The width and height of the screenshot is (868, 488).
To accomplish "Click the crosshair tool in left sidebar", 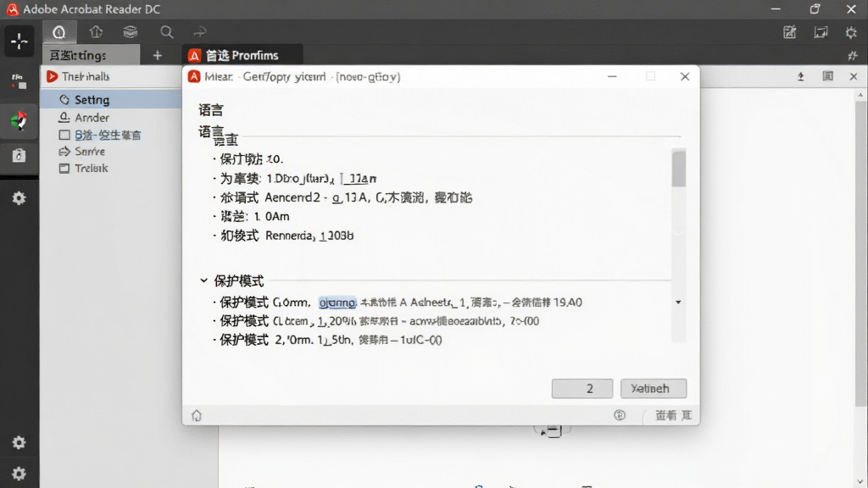I will (19, 42).
